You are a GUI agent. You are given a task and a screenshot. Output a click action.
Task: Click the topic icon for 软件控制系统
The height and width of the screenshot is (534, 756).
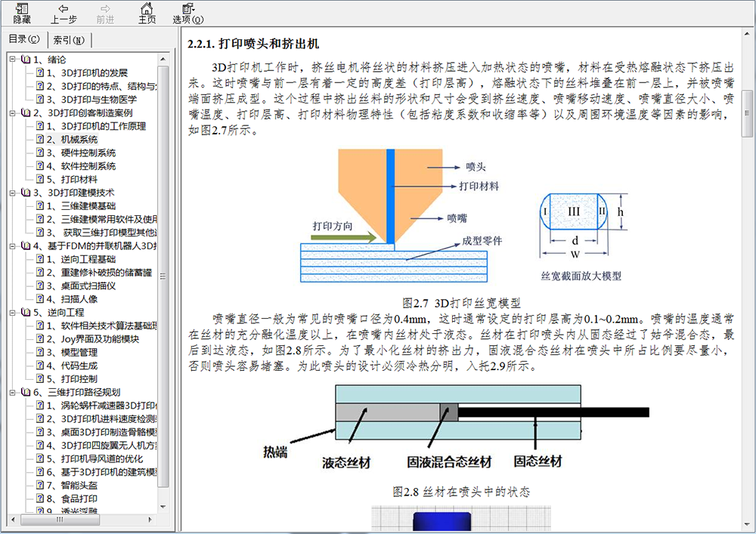click(x=41, y=166)
